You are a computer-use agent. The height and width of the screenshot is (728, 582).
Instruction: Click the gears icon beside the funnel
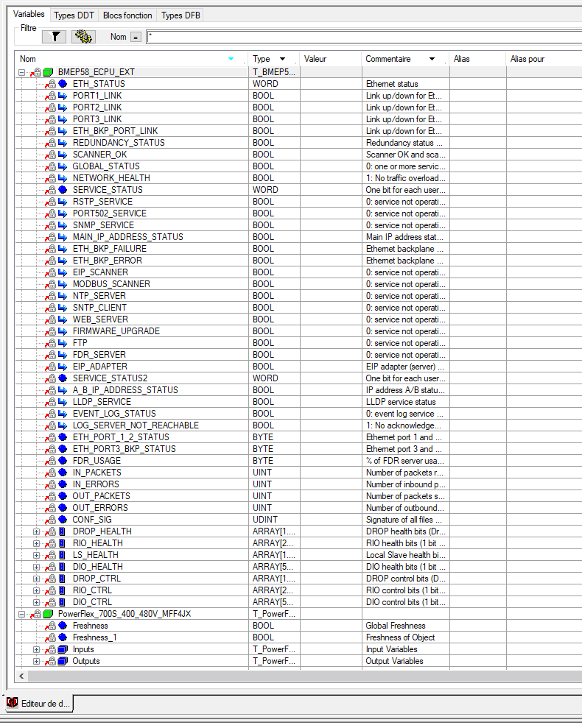pos(83,37)
